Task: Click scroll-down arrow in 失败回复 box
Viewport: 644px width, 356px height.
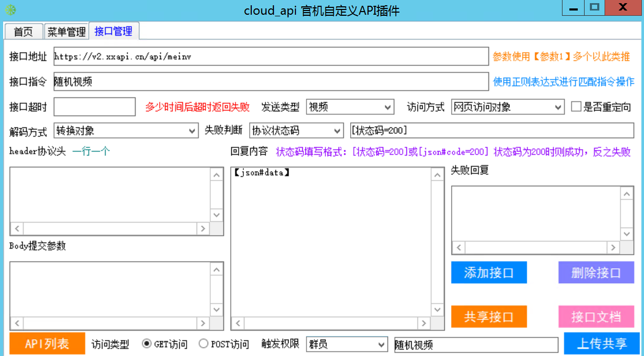Action: click(x=627, y=233)
